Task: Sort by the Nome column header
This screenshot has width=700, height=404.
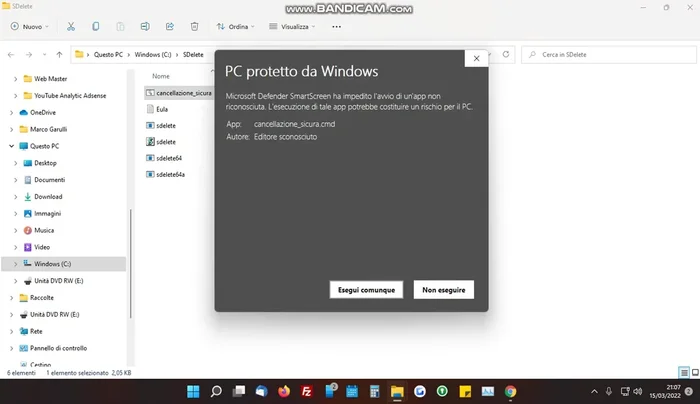Action: [161, 76]
